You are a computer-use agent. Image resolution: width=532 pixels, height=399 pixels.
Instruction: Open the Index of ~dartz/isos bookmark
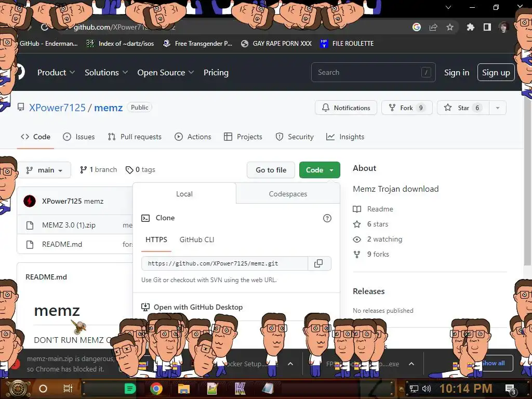pos(120,44)
